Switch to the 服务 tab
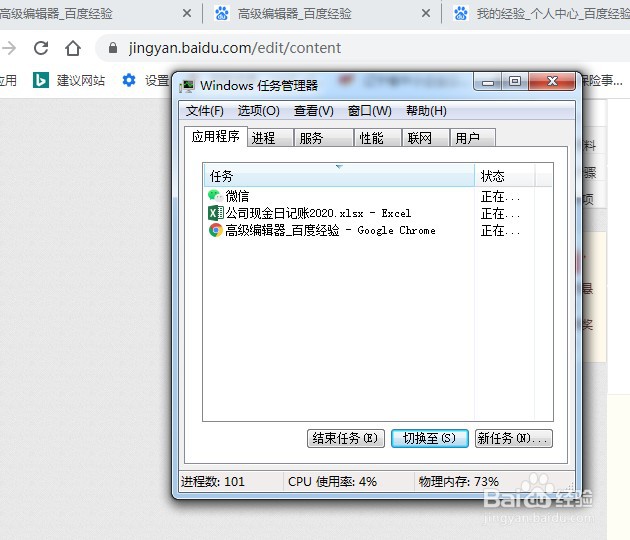Viewport: 630px width, 540px height. [323, 138]
